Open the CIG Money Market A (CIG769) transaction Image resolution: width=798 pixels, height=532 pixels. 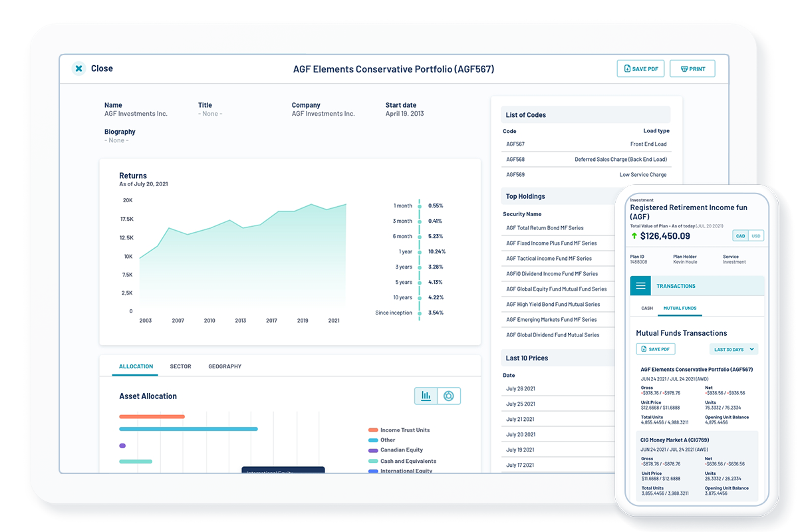[698, 467]
